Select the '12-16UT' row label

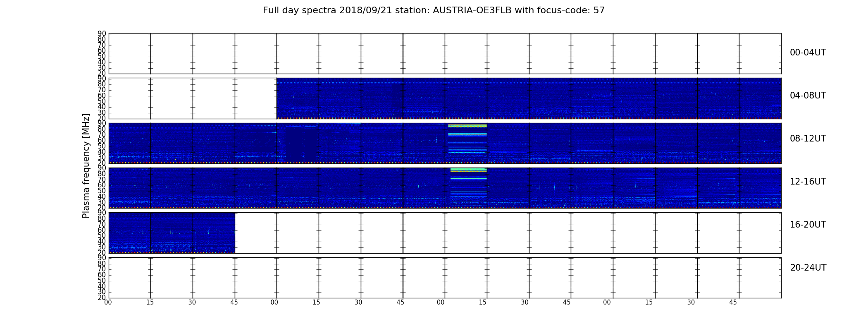point(808,182)
